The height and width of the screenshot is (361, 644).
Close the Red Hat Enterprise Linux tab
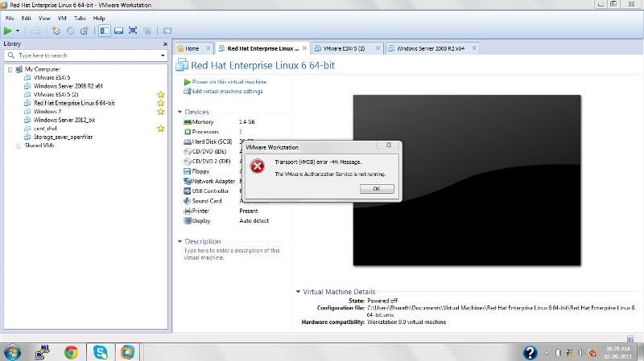pyautogui.click(x=304, y=48)
